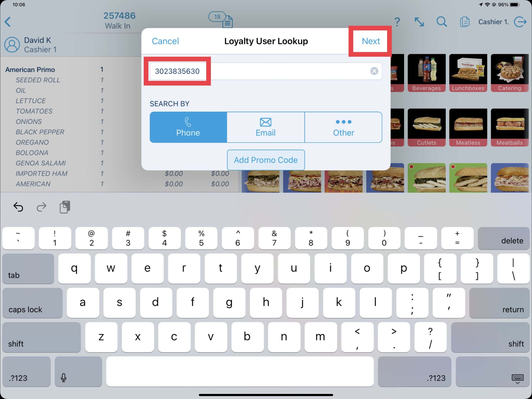Open Beverages category menu
The image size is (532, 399).
(426, 73)
